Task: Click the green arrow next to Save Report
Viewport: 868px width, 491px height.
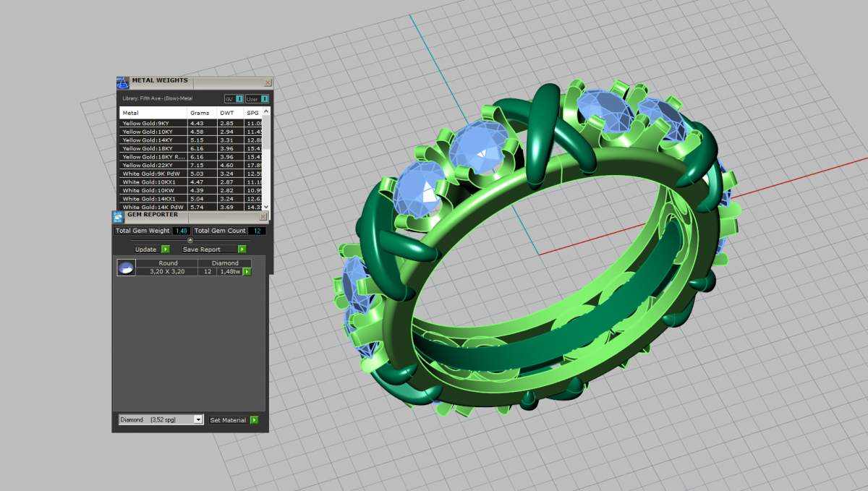Action: point(242,249)
